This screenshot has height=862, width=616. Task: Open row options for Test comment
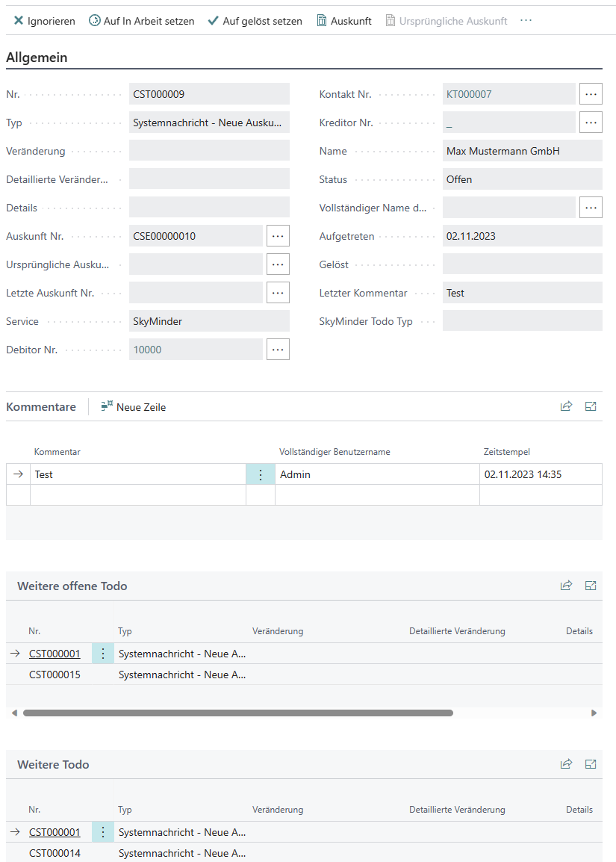click(261, 474)
